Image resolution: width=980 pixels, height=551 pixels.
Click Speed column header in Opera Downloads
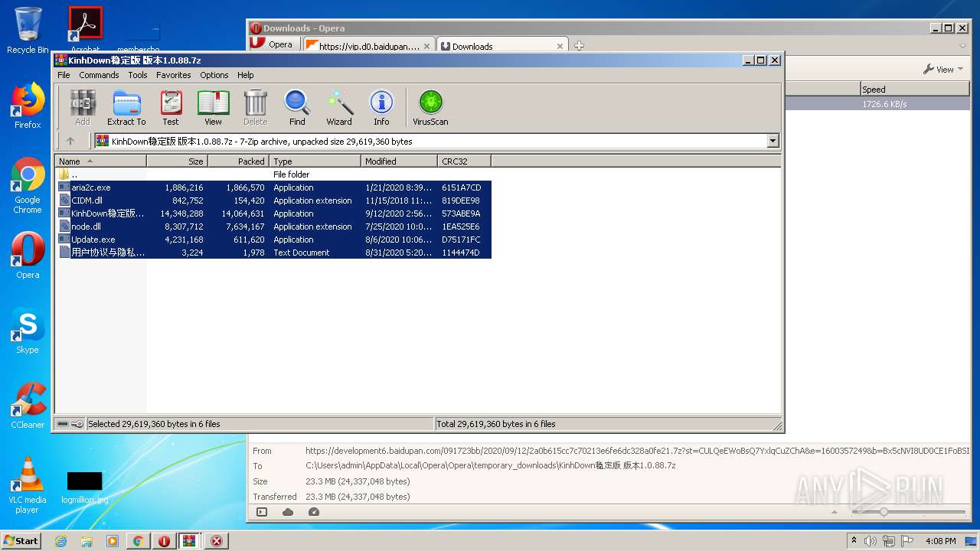pos(915,89)
